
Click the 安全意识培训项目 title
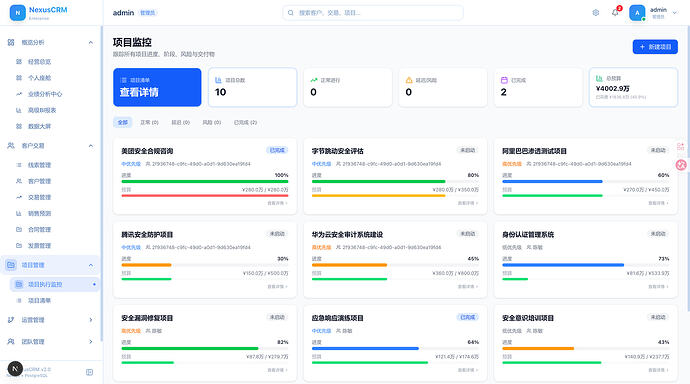[x=528, y=318]
